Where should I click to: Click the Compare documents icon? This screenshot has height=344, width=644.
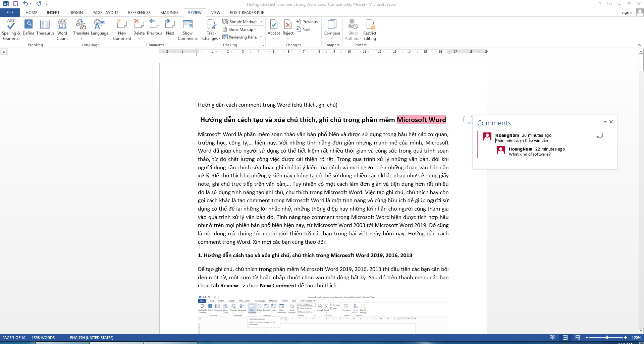[332, 25]
